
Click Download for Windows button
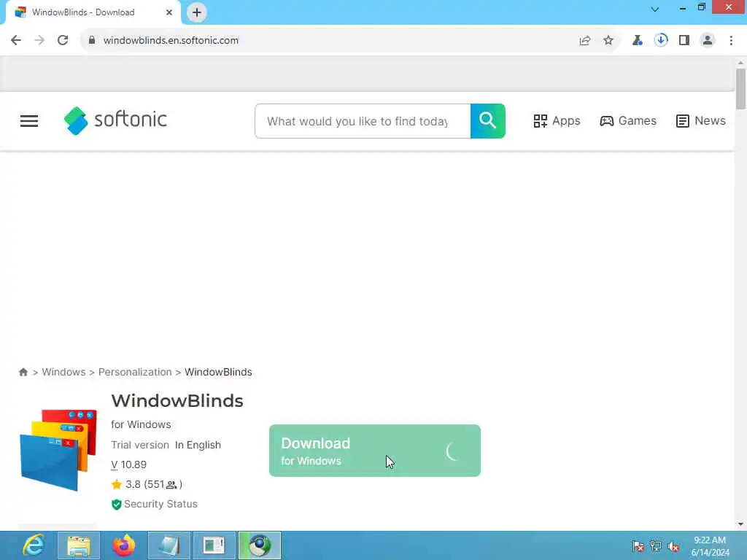pyautogui.click(x=375, y=451)
